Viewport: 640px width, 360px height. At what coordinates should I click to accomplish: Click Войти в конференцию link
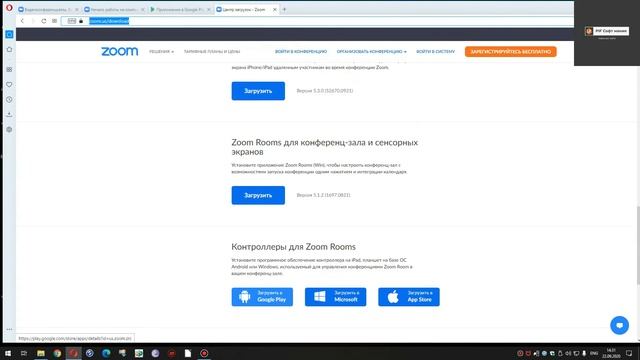(x=301, y=51)
